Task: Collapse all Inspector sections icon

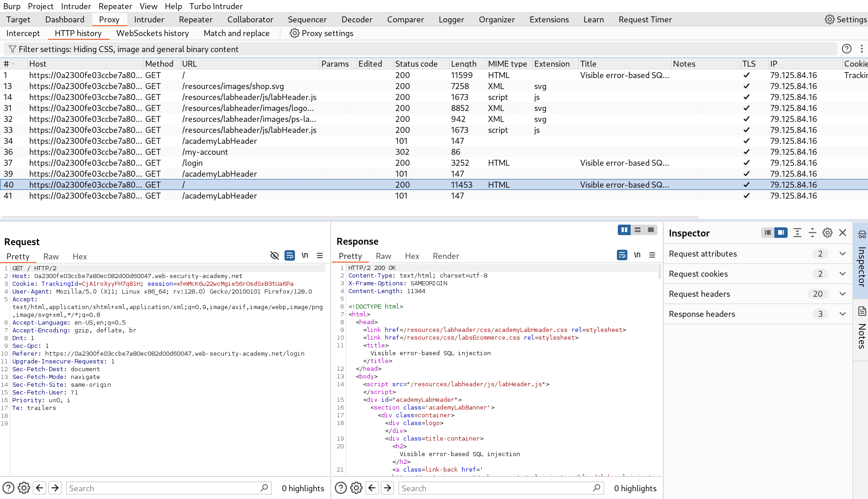Action: point(812,233)
